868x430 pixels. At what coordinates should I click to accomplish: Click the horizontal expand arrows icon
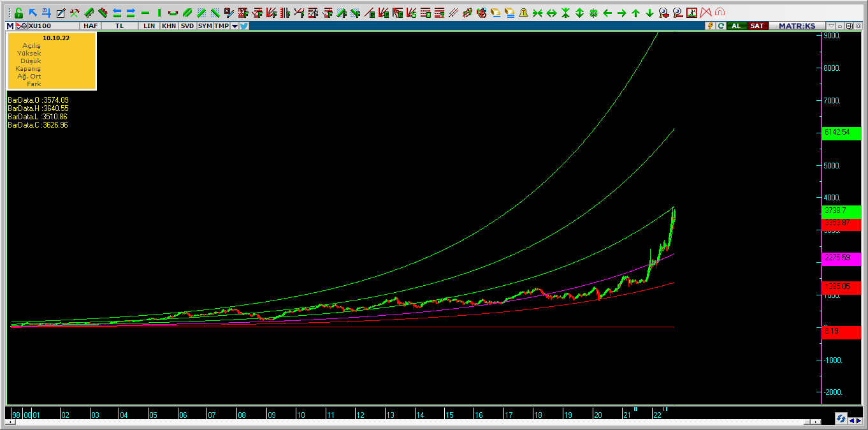[551, 13]
